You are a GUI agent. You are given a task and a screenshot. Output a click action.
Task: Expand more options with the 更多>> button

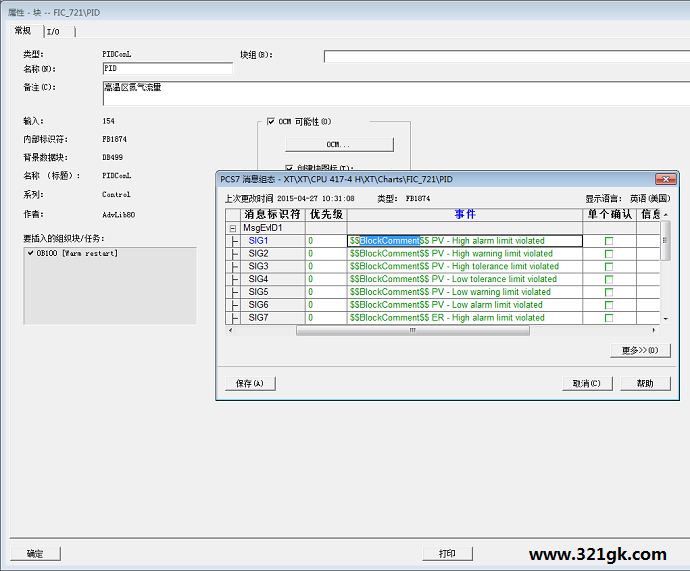click(639, 350)
